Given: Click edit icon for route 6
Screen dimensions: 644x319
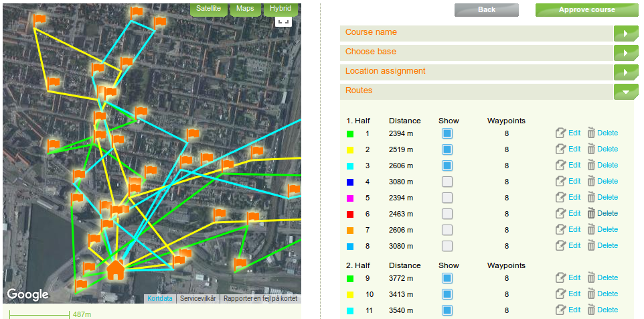Looking at the screenshot, I should [560, 213].
